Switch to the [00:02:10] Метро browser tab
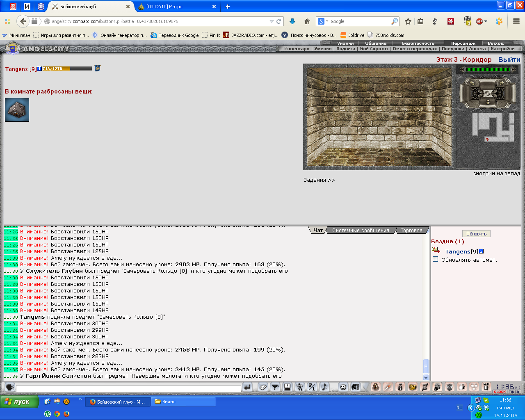525x420 pixels. [x=176, y=7]
